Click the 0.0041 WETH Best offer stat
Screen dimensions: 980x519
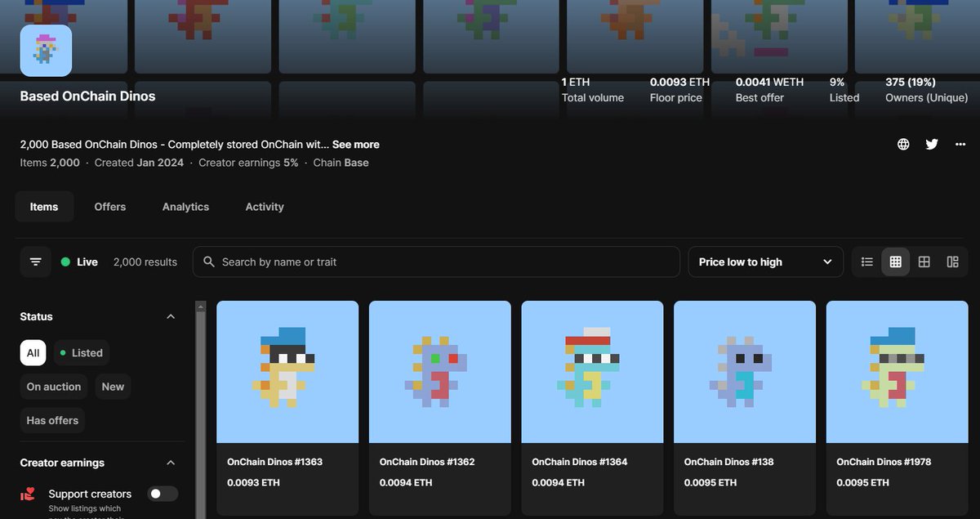pyautogui.click(x=769, y=90)
